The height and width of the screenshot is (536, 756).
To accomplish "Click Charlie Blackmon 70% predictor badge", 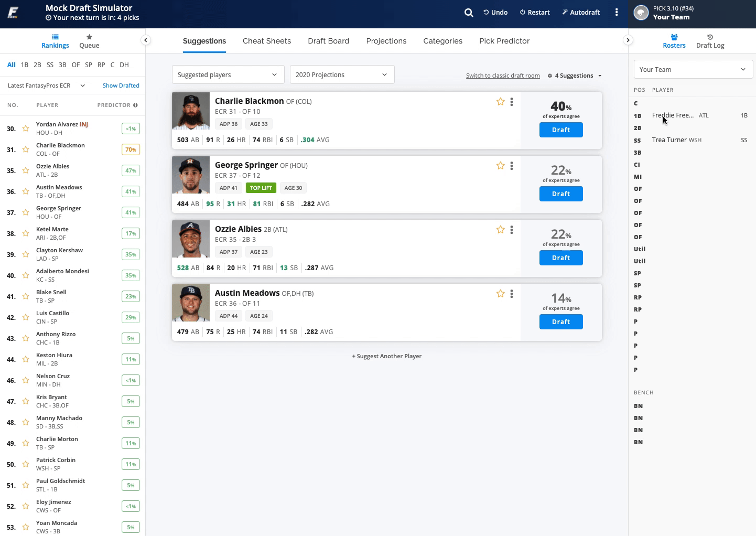I will pyautogui.click(x=131, y=149).
